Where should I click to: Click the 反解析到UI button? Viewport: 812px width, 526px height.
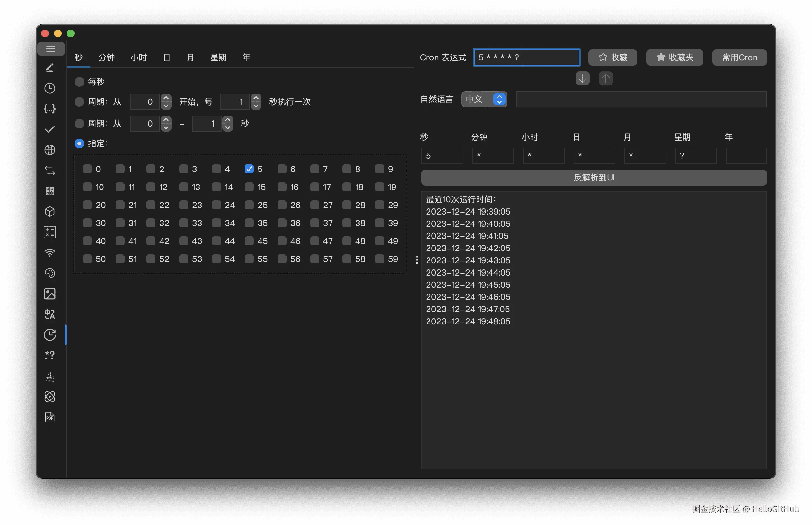594,178
